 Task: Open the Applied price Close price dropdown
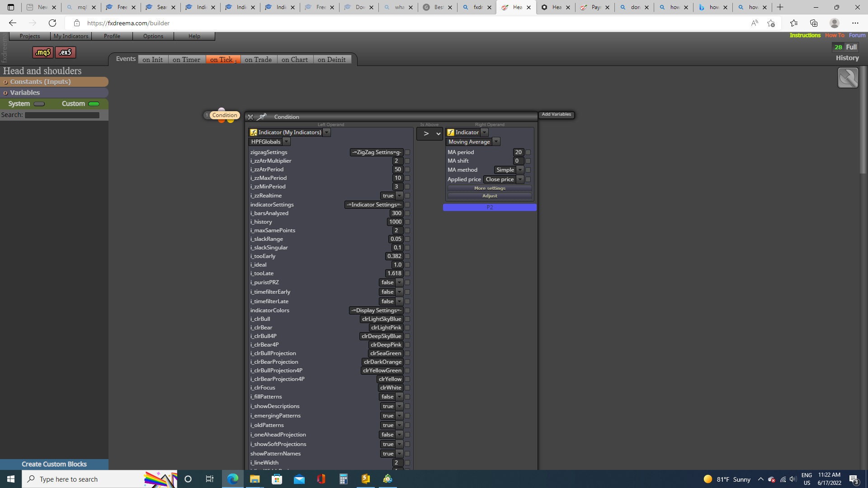[x=520, y=179]
